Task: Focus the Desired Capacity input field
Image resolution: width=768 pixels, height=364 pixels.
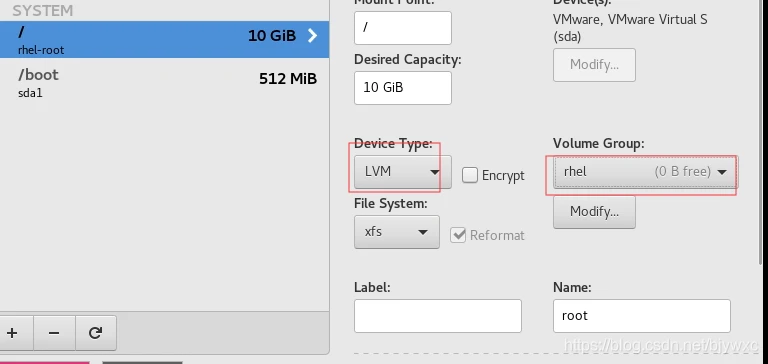Action: pyautogui.click(x=403, y=88)
